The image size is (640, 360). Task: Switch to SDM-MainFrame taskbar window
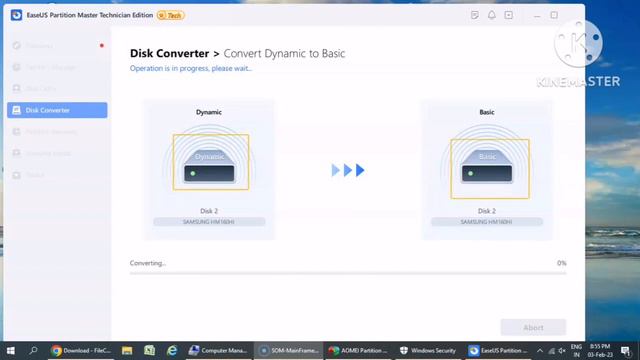coord(289,351)
